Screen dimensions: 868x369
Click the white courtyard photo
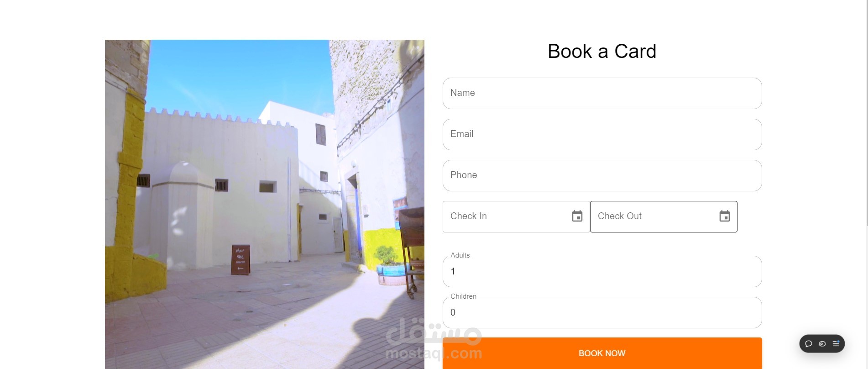pos(265,204)
